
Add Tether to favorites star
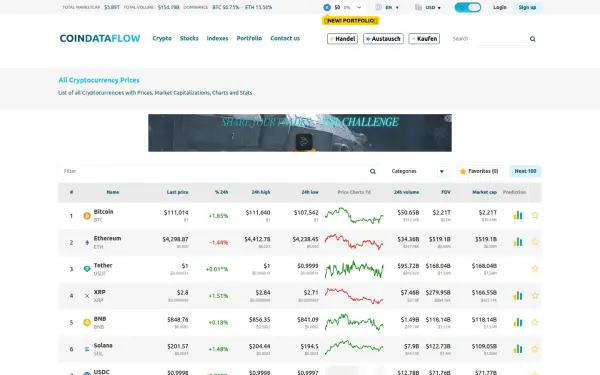[x=535, y=269]
